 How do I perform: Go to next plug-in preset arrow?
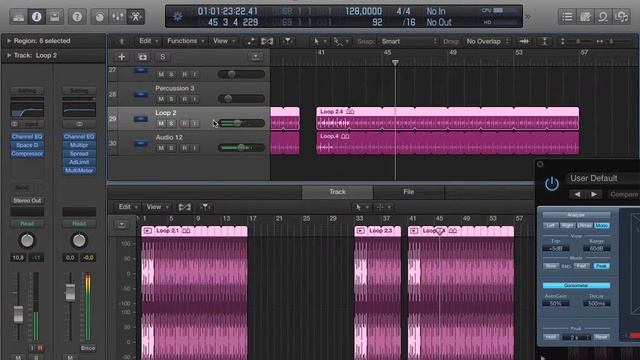[x=594, y=194]
